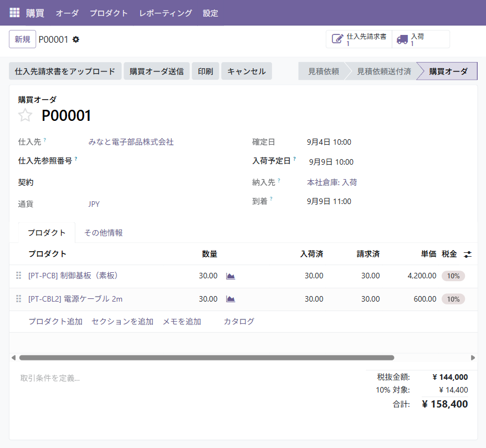Click the 数量 column header
This screenshot has height=448, width=486.
[x=209, y=254]
